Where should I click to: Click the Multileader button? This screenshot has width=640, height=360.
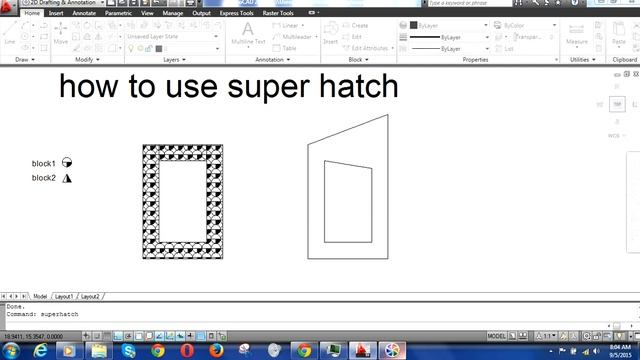(x=294, y=37)
